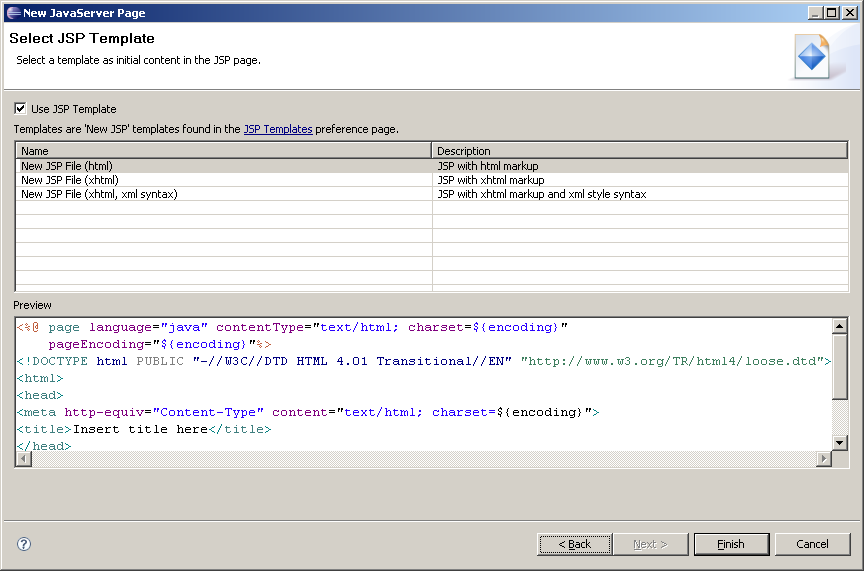The image size is (864, 571).
Task: Close the New JavaServer Page dialog
Action: click(850, 13)
